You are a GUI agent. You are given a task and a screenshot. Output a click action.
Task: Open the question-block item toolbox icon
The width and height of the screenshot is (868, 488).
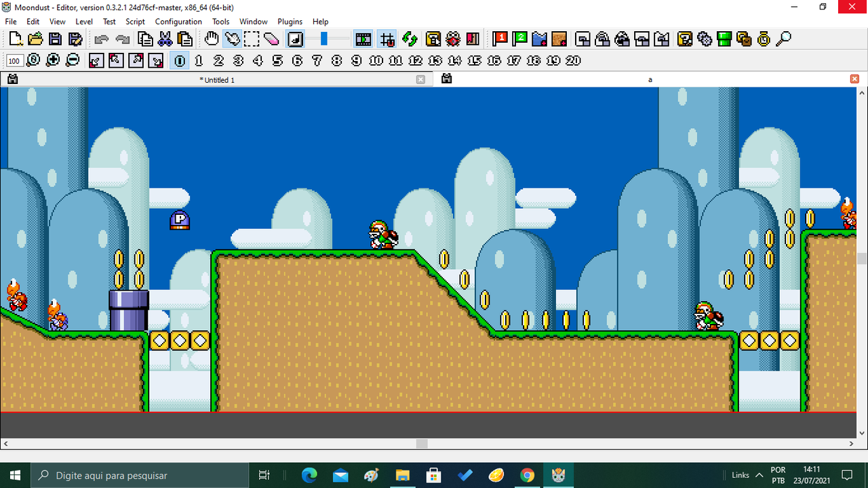tap(685, 39)
